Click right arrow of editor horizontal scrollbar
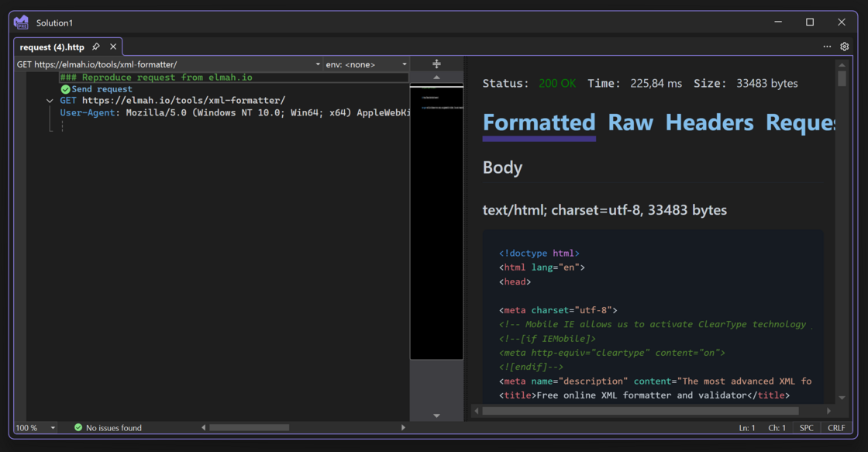The image size is (868, 452). tap(403, 427)
